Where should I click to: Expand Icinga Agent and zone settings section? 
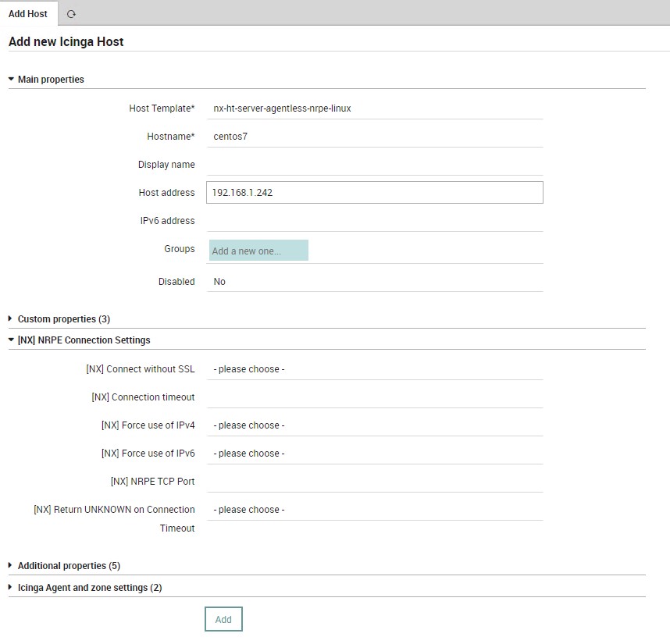coord(10,588)
